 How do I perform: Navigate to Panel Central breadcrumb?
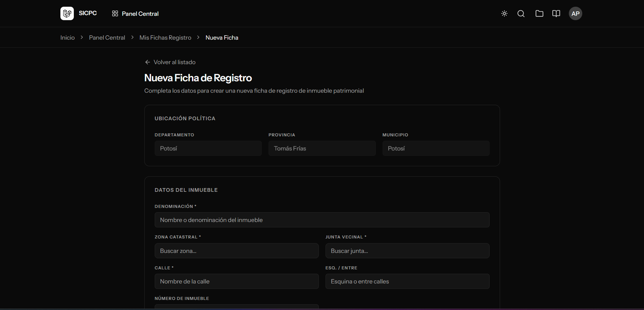point(107,38)
